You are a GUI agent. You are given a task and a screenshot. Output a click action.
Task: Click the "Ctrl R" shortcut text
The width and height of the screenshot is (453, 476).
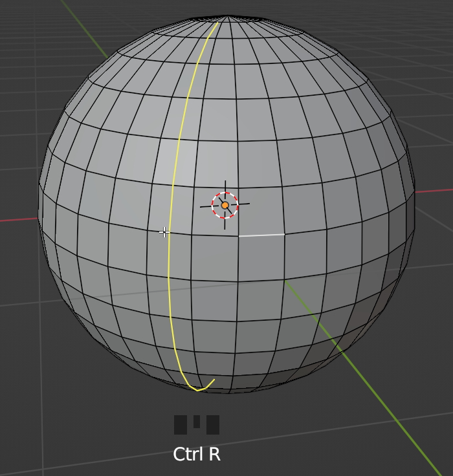(197, 454)
